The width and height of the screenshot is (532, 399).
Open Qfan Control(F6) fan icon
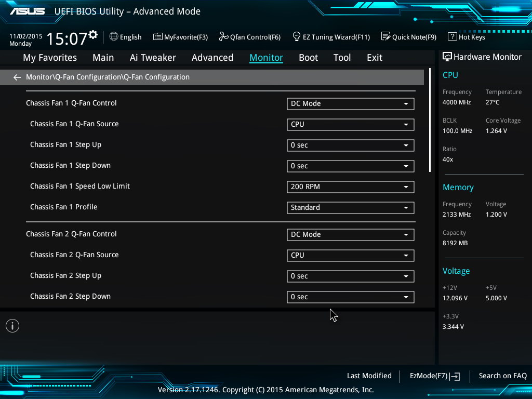[223, 36]
